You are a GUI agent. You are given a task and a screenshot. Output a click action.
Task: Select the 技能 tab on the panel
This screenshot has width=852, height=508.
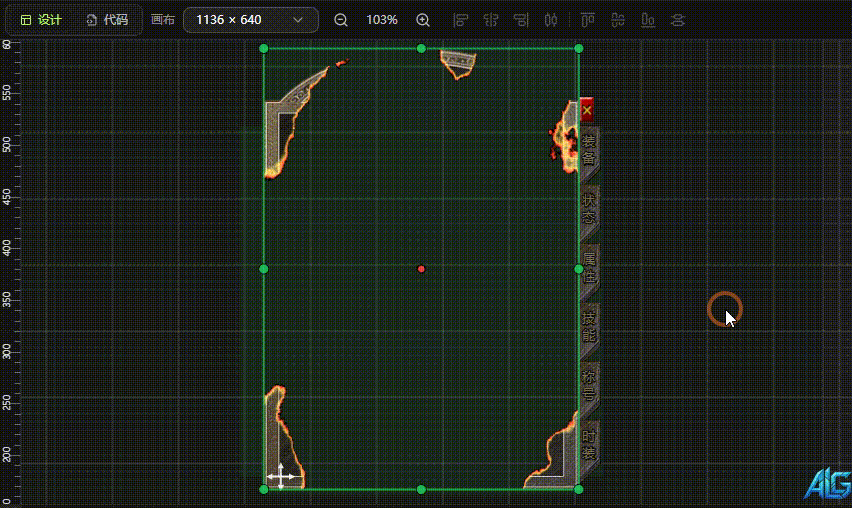click(589, 327)
